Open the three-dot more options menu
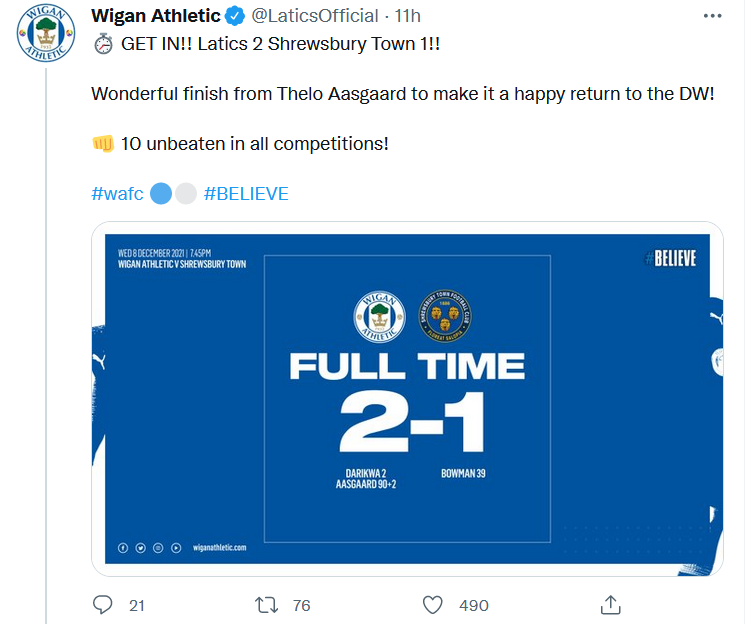This screenshot has height=624, width=756. 712,16
